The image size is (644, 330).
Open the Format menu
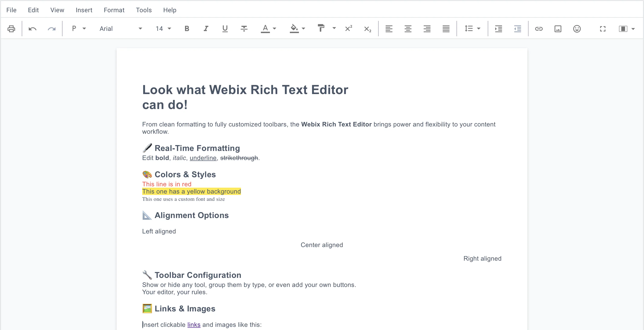click(114, 10)
